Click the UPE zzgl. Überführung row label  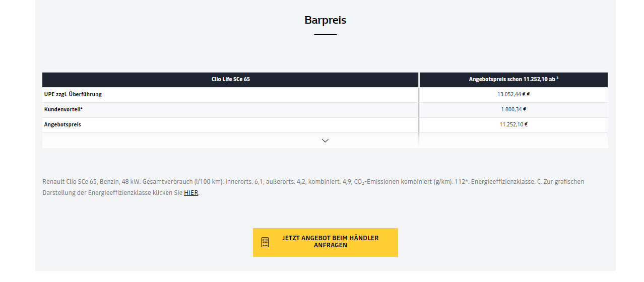pyautogui.click(x=73, y=94)
